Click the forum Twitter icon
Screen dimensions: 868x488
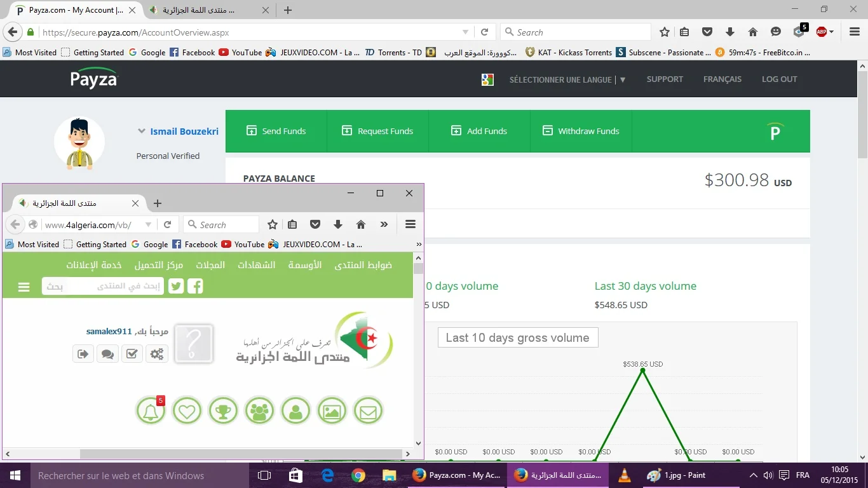coord(176,287)
